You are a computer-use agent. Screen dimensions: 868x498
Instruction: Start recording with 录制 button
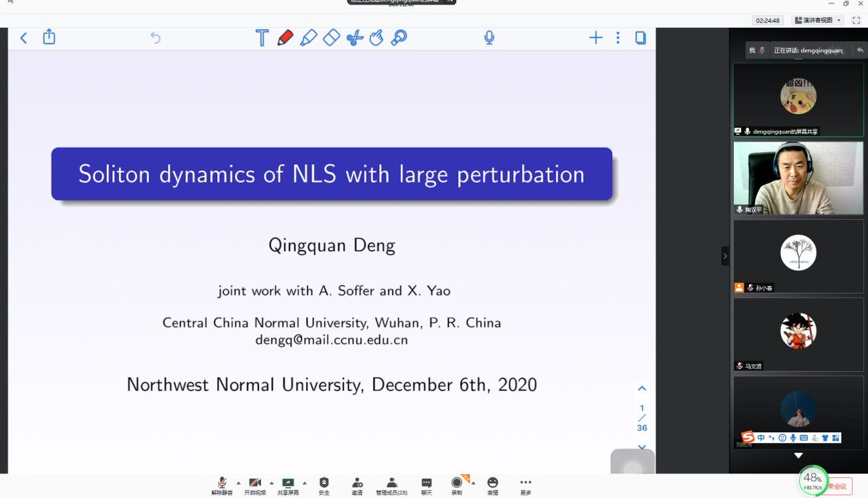tap(457, 485)
